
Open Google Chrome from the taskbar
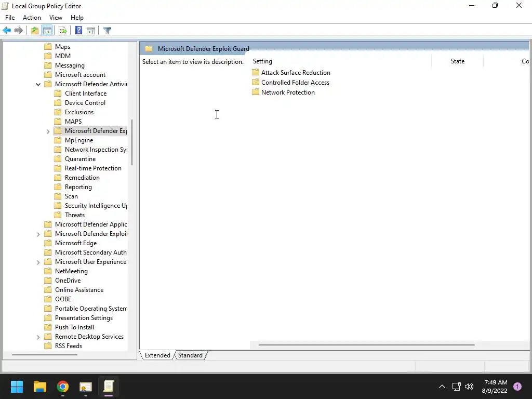(63, 387)
